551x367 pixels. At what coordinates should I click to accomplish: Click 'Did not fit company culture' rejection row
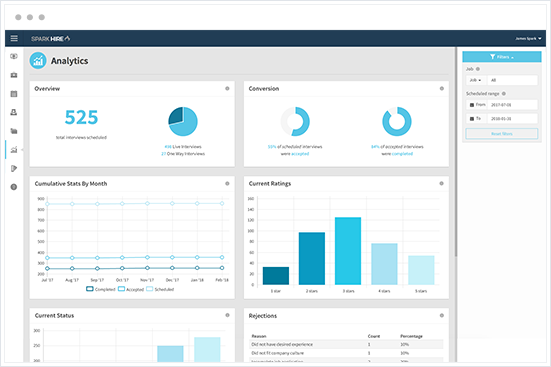pyautogui.click(x=346, y=353)
